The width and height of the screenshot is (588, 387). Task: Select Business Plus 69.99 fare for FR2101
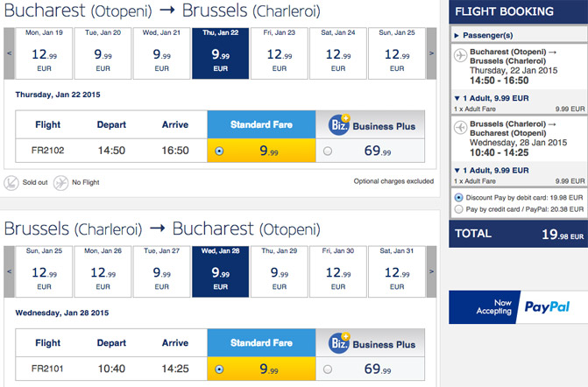(x=328, y=369)
